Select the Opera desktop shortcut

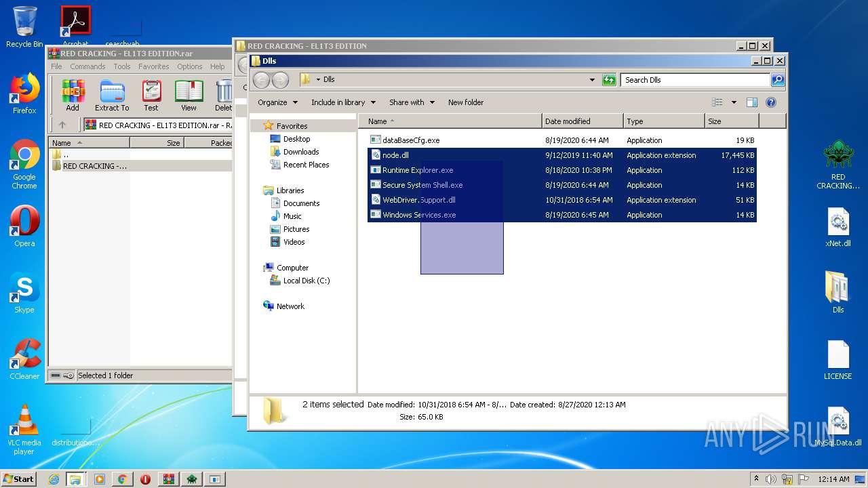pos(24,226)
